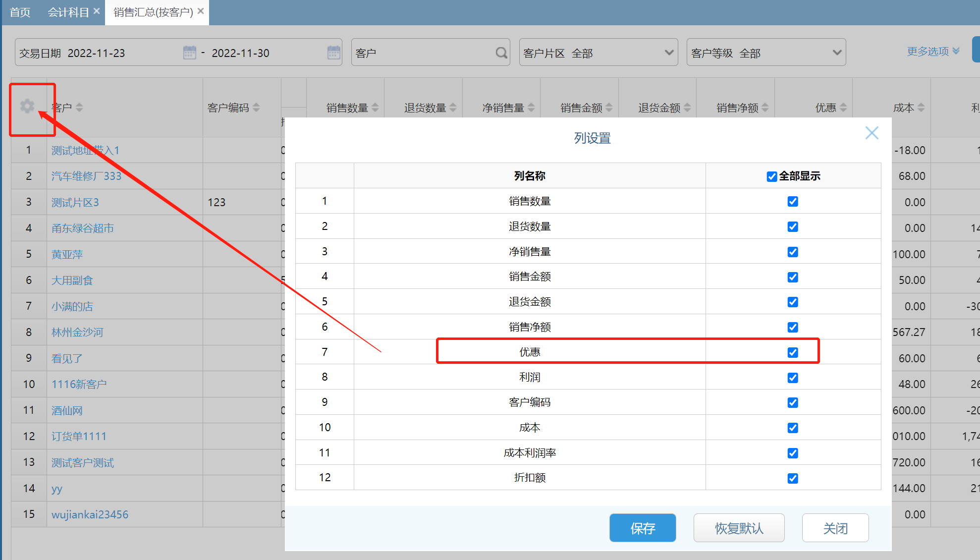Click customer search magnifier icon
The height and width of the screenshot is (560, 980).
pyautogui.click(x=501, y=53)
